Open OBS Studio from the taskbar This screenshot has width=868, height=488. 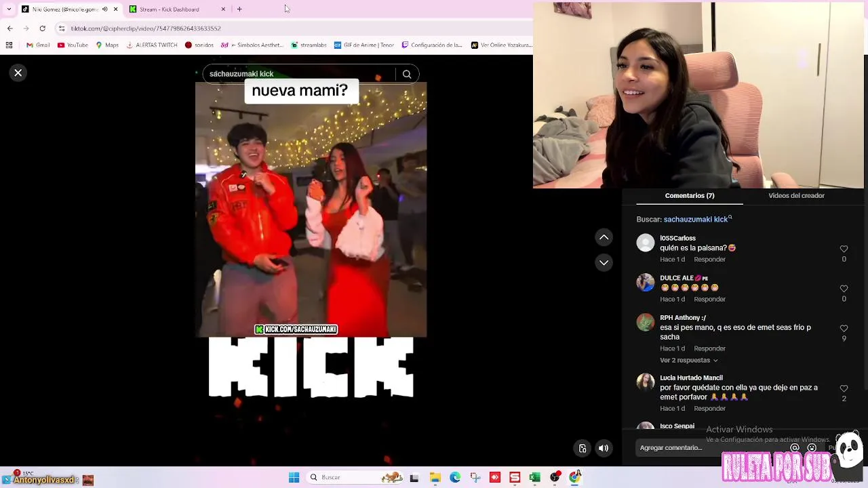[x=555, y=478]
